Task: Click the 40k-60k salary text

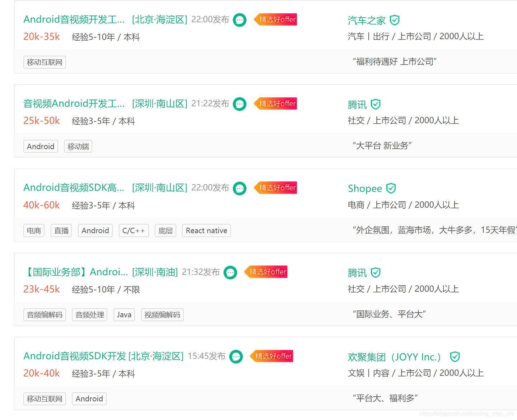Action: (x=42, y=205)
